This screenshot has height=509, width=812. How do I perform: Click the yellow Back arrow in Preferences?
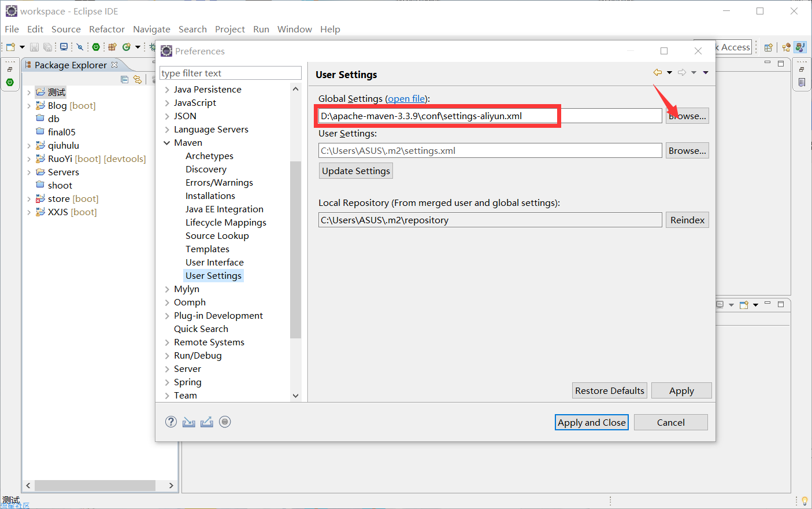[658, 72]
